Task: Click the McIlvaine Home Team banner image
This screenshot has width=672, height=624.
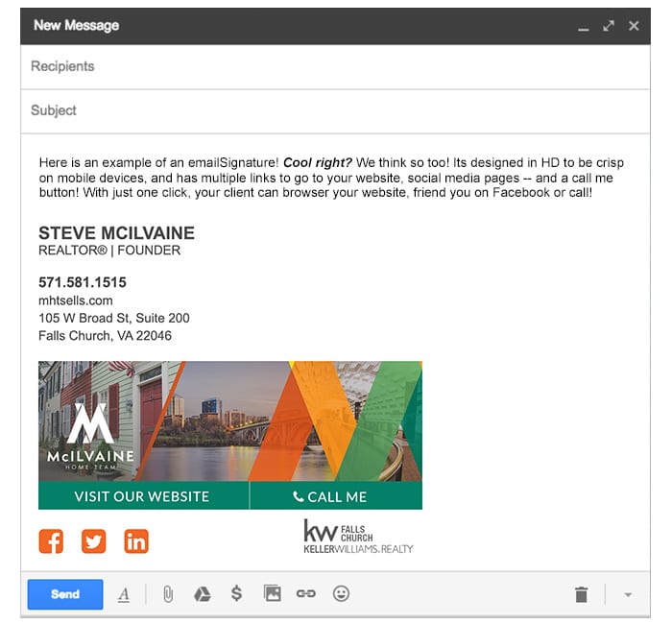Action: tap(230, 421)
